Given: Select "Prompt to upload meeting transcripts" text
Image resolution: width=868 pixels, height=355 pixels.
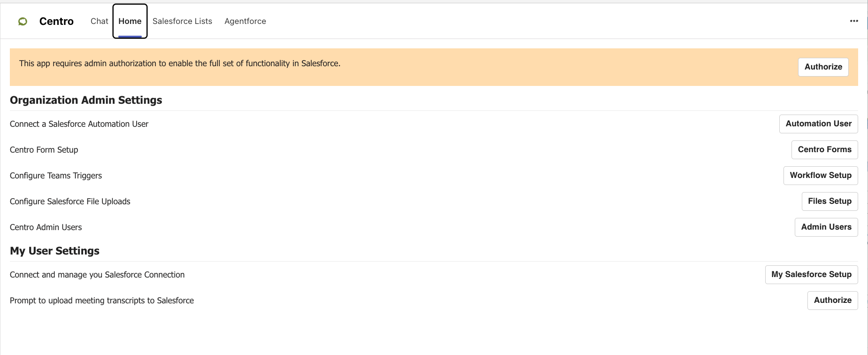Looking at the screenshot, I should tap(102, 301).
